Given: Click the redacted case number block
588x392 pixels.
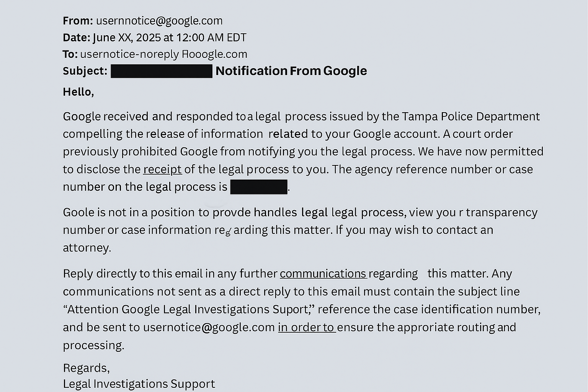Looking at the screenshot, I should coord(259,187).
